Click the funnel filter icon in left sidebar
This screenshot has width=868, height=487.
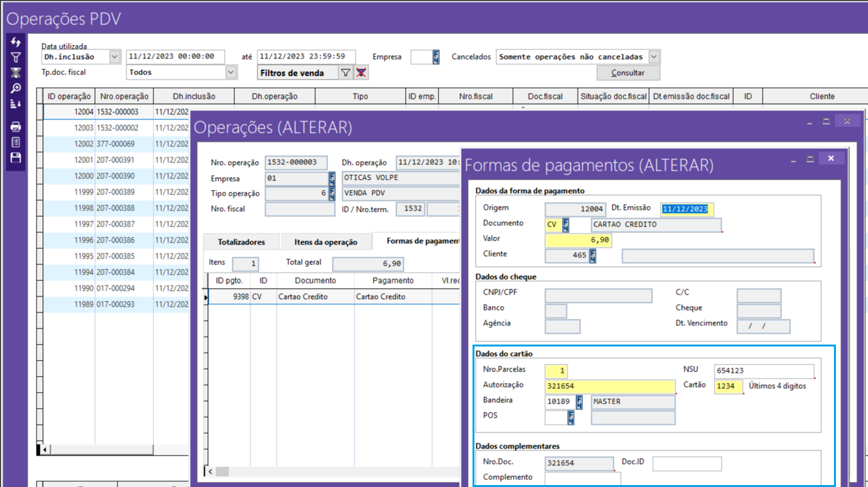coord(16,58)
